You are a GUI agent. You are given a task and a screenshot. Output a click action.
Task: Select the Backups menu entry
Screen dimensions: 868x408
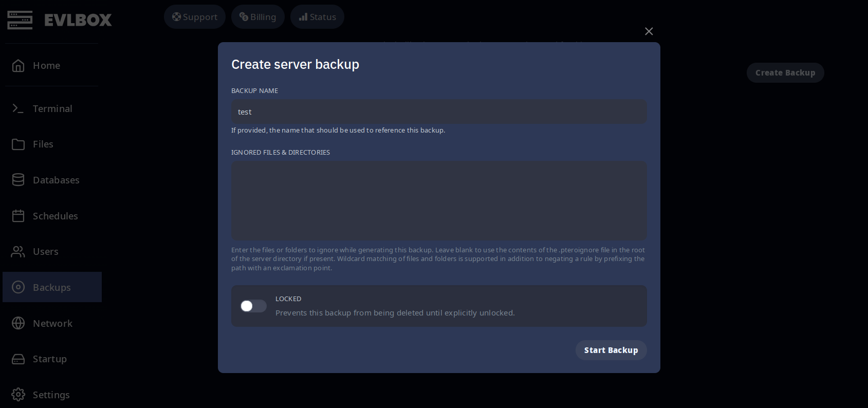pos(52,287)
